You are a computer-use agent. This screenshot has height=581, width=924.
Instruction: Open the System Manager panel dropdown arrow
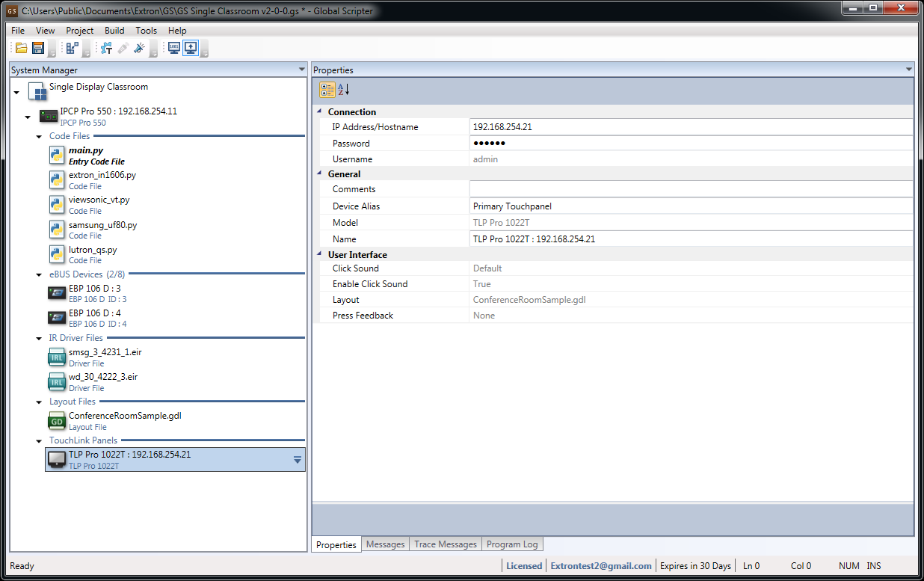(x=301, y=70)
